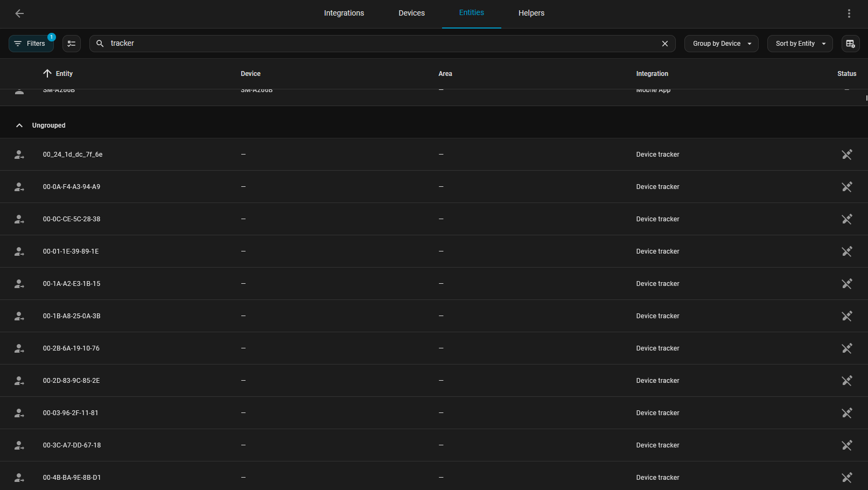Open table column settings icon

(x=850, y=44)
